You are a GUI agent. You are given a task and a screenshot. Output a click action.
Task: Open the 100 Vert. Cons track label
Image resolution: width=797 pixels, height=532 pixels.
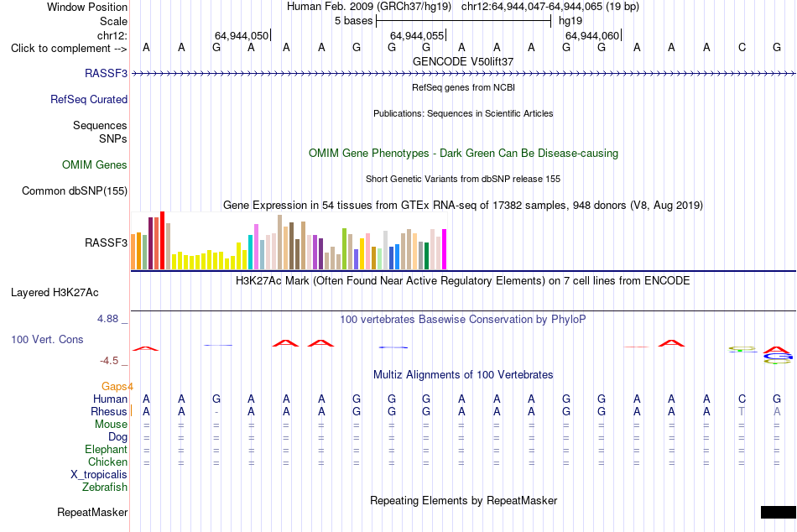coord(47,339)
